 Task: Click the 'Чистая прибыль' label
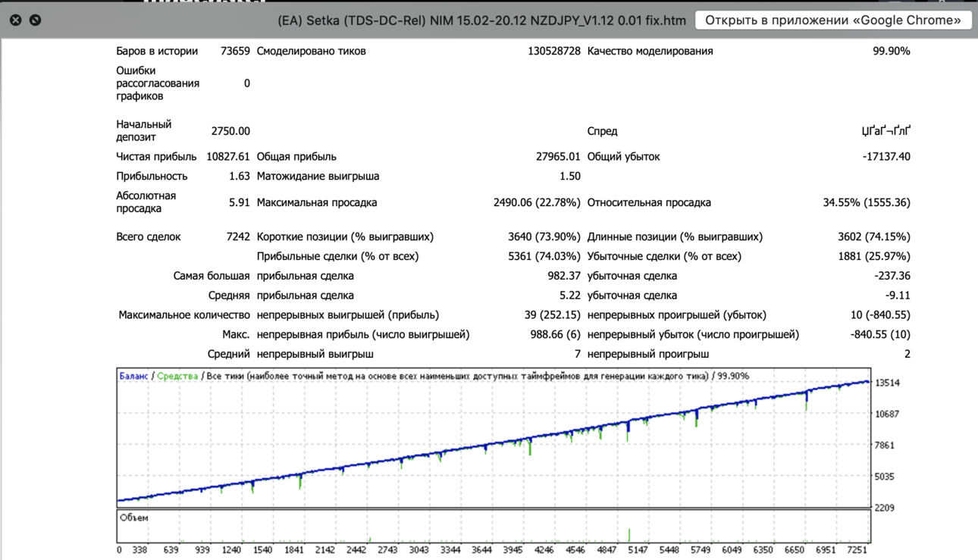(x=156, y=156)
